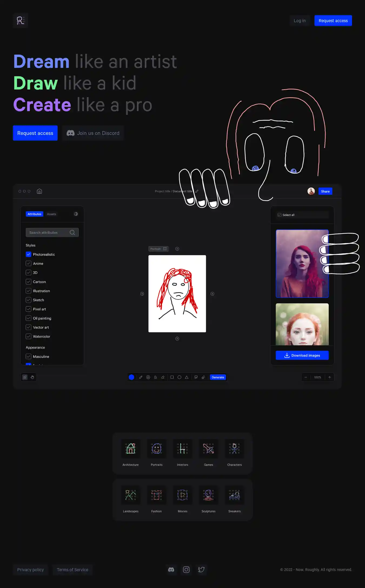Open the Portrait frame selector
This screenshot has width=365, height=588.
click(x=158, y=249)
